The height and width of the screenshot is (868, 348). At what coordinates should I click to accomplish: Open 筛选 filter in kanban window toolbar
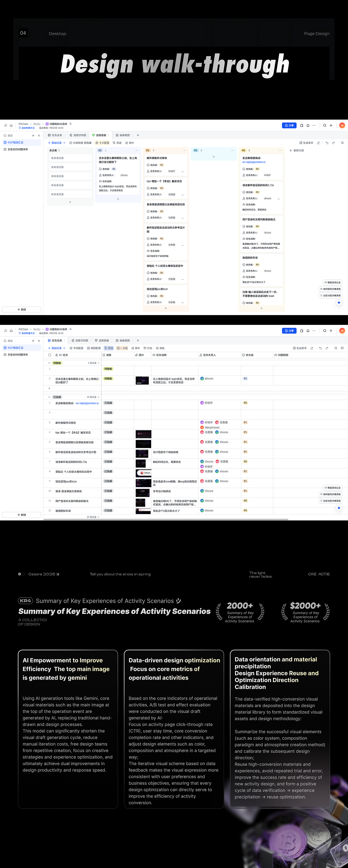point(117,143)
